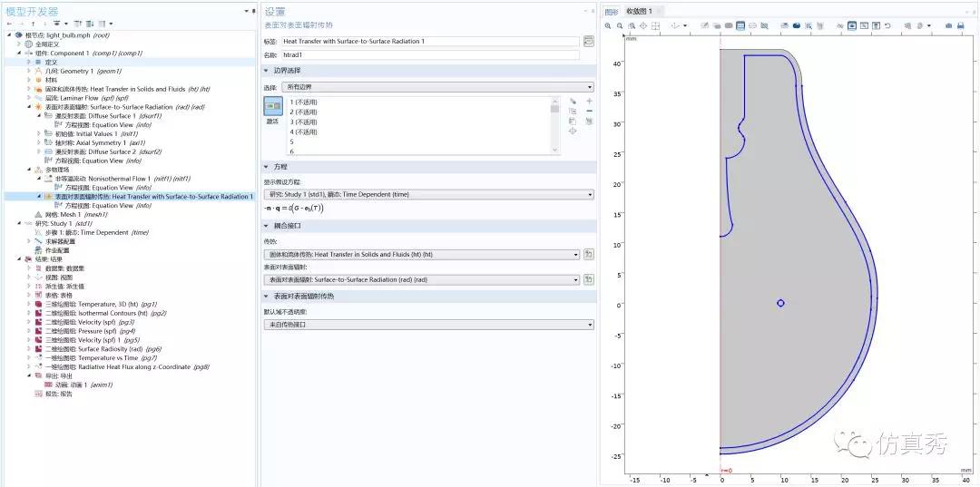Screen dimensions: 980x487
Task: Click the zoom in icon in graphics toolbar
Action: click(x=608, y=25)
